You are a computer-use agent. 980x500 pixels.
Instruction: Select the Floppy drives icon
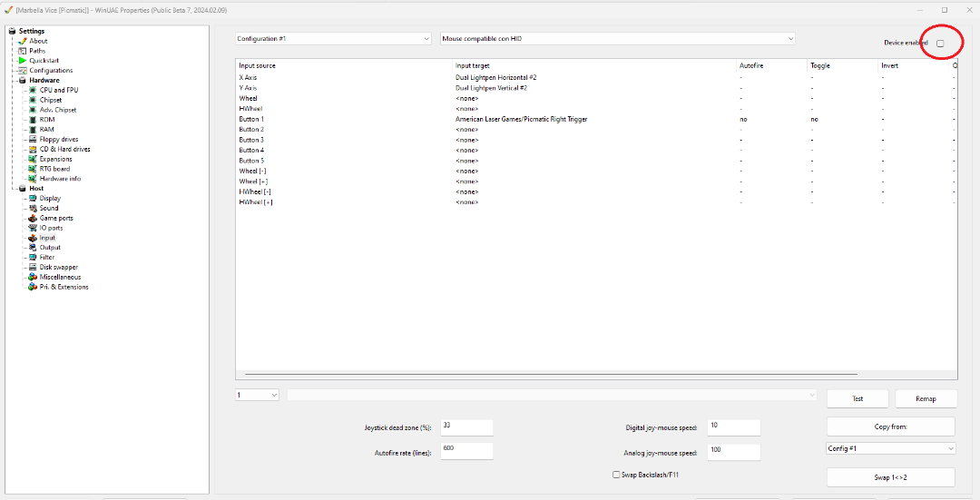pyautogui.click(x=33, y=139)
